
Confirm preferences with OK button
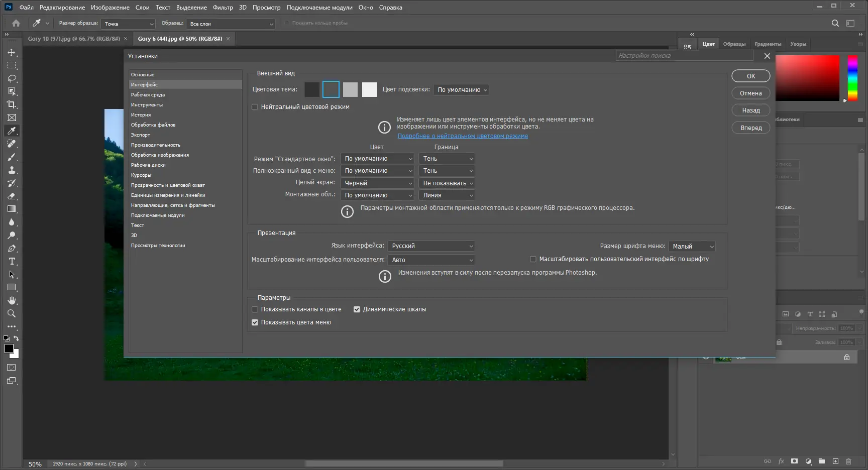[x=751, y=76]
